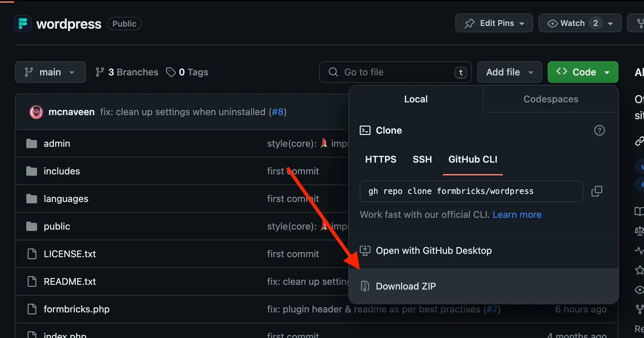Select the GitHub CLI clone tab
644x338 pixels.
[x=473, y=159]
